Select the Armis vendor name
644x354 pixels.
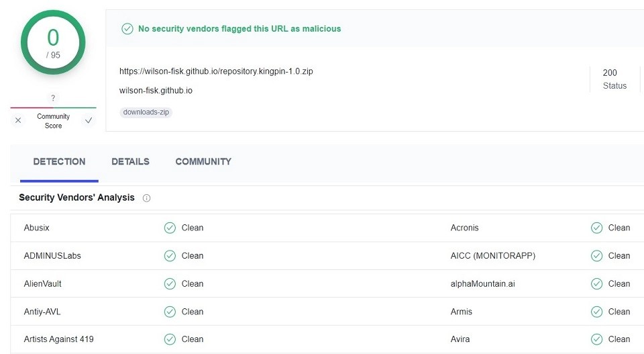462,312
